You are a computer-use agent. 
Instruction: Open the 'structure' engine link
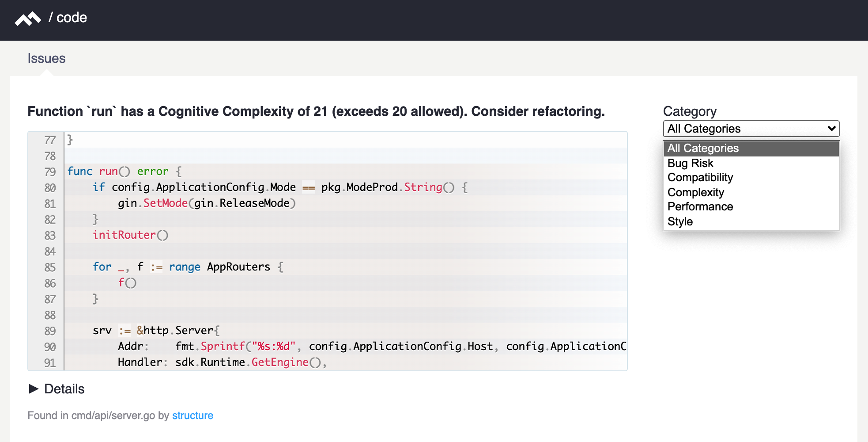tap(192, 415)
